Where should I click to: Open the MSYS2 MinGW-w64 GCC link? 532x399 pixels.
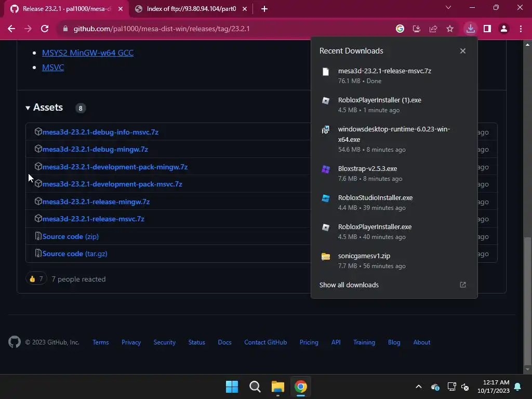coord(87,53)
